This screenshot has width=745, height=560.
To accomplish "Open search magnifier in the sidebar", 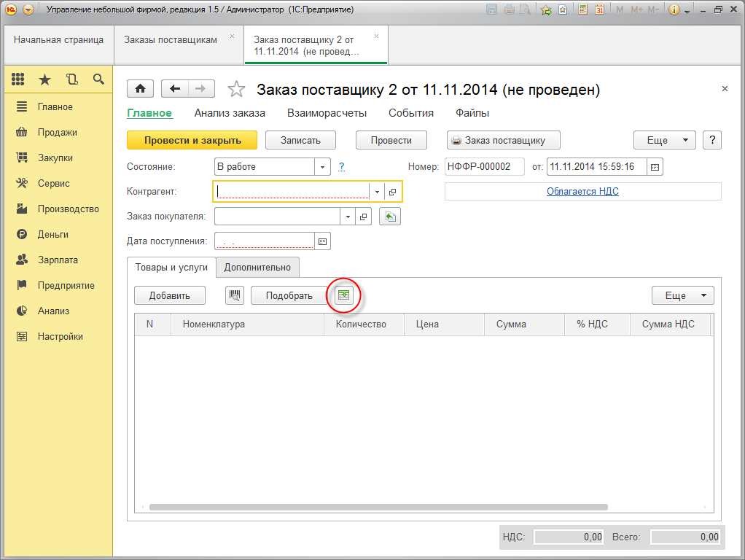I will 98,79.
